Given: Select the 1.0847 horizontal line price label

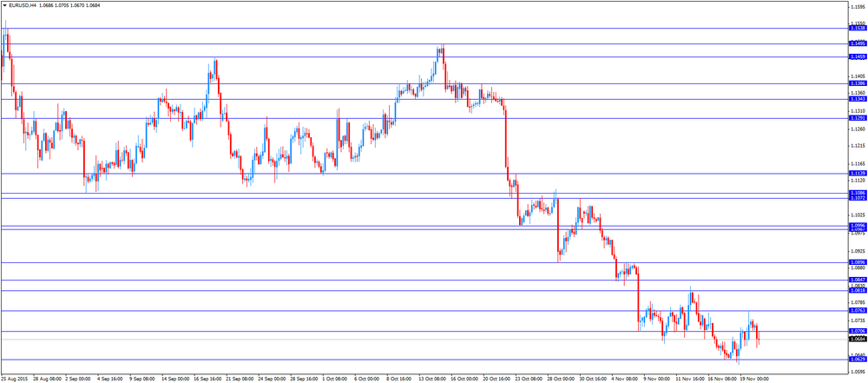Looking at the screenshot, I should pos(858,280).
